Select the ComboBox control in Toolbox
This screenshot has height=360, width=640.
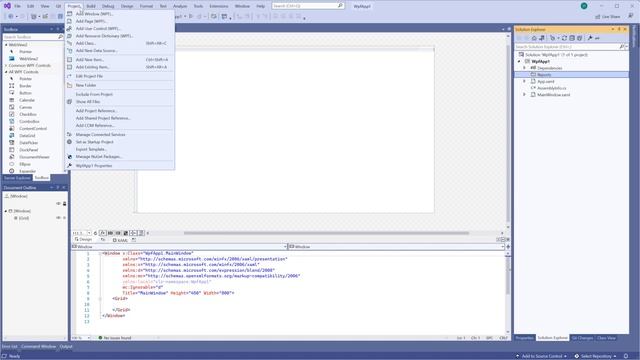tap(29, 121)
